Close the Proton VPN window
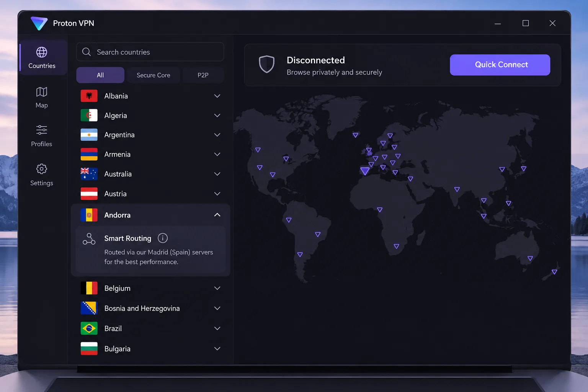The width and height of the screenshot is (588, 392). (x=552, y=23)
